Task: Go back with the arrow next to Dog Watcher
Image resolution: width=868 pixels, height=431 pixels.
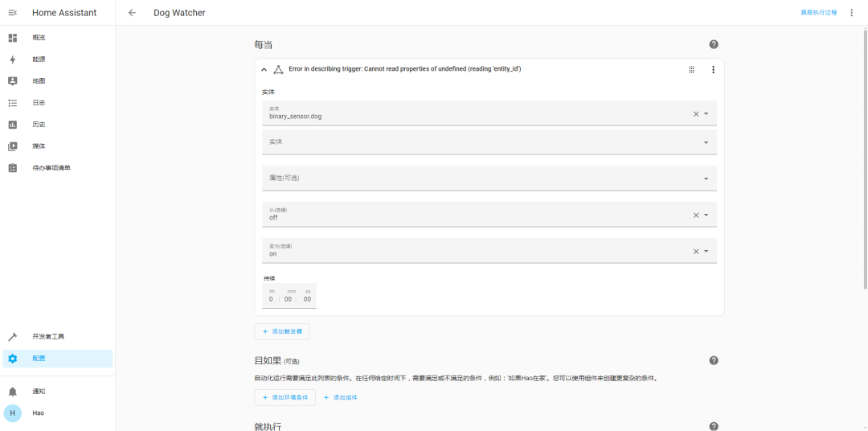Action: pyautogui.click(x=132, y=13)
